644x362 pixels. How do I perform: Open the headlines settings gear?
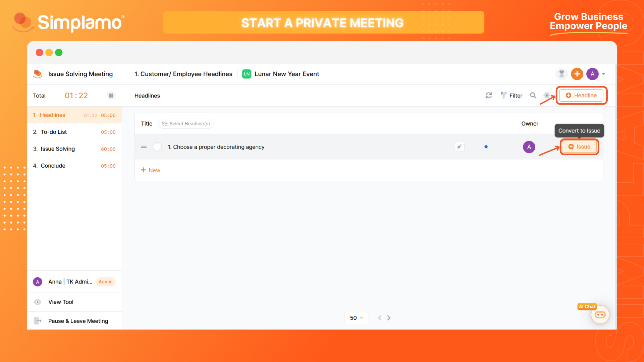547,96
